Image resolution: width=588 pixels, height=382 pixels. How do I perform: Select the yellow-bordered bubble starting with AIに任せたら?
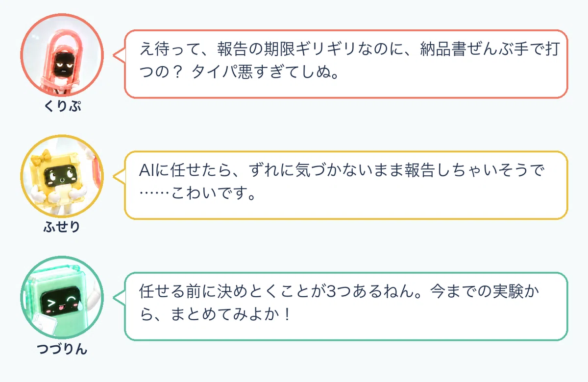346,185
